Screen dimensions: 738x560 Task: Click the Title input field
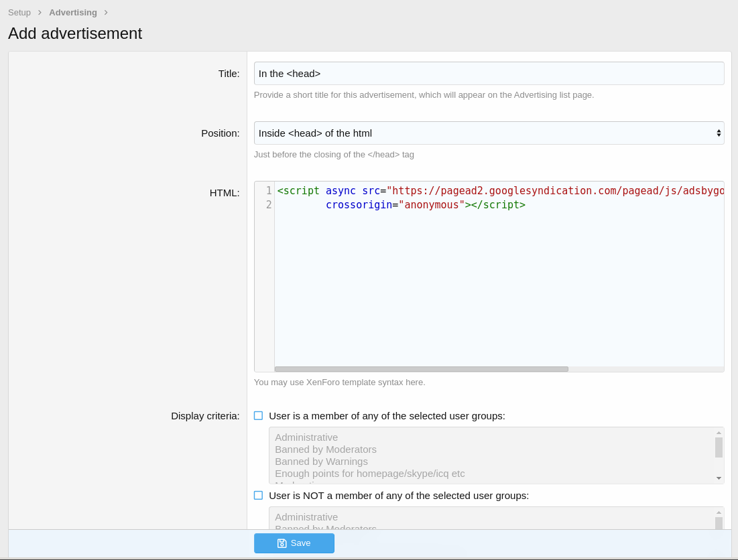(488, 74)
